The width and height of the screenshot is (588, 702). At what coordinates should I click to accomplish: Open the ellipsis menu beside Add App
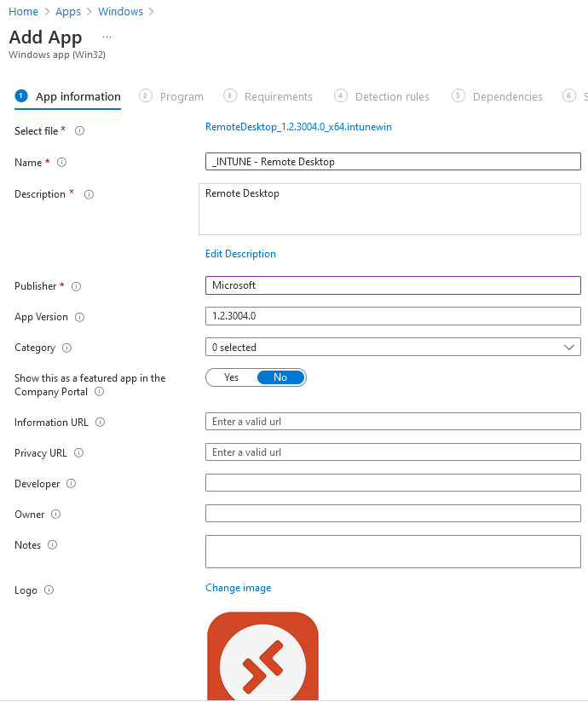(x=107, y=37)
